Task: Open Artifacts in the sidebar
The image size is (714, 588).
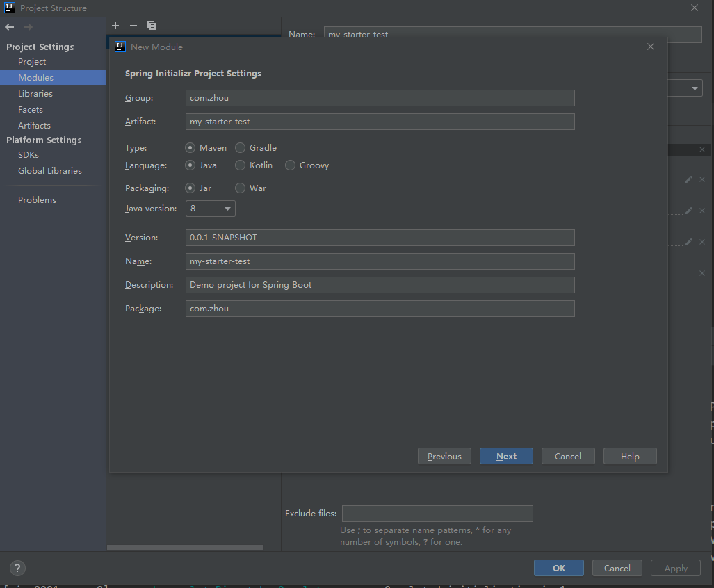Action: [34, 125]
